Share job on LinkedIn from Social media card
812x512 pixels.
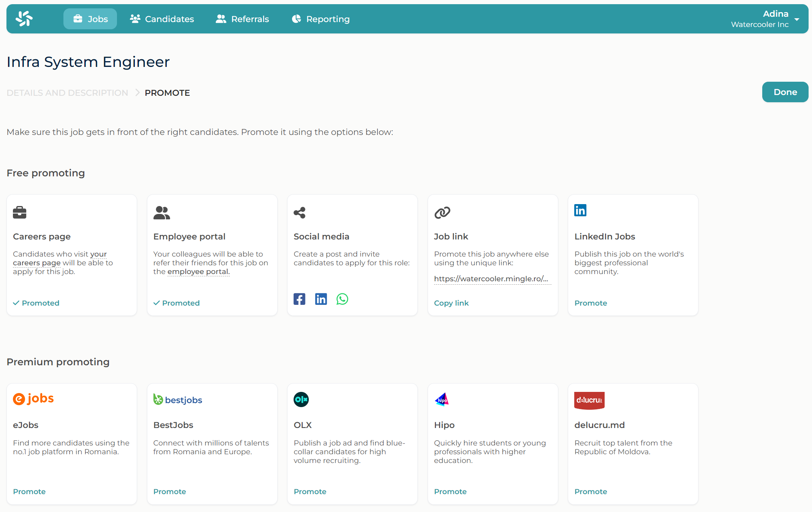pyautogui.click(x=321, y=299)
